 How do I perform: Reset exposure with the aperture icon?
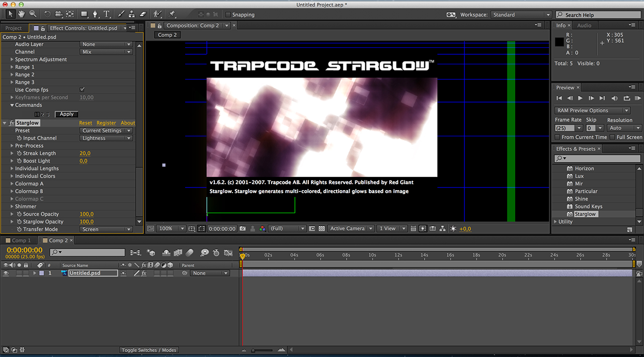coord(452,229)
